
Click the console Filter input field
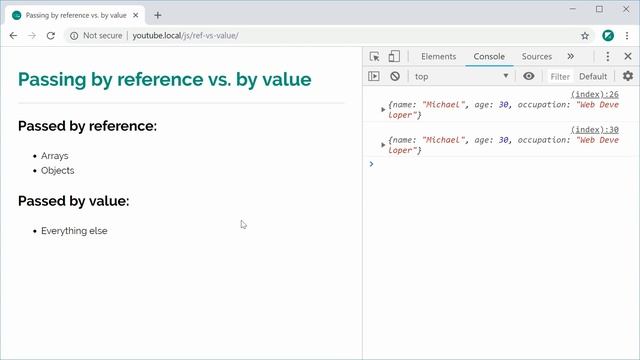click(560, 76)
